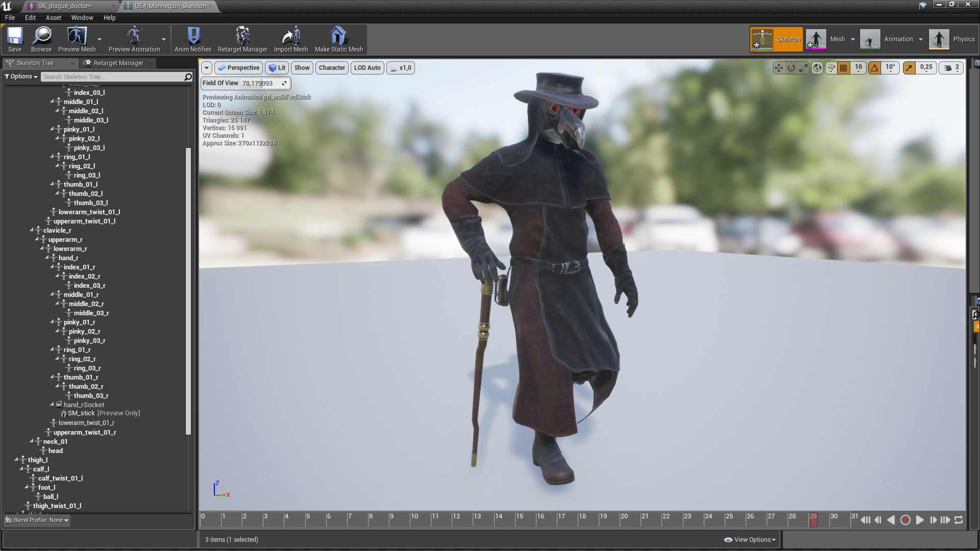Collapse the hand_r bone
Image resolution: width=980 pixels, height=551 pixels.
[x=47, y=258]
